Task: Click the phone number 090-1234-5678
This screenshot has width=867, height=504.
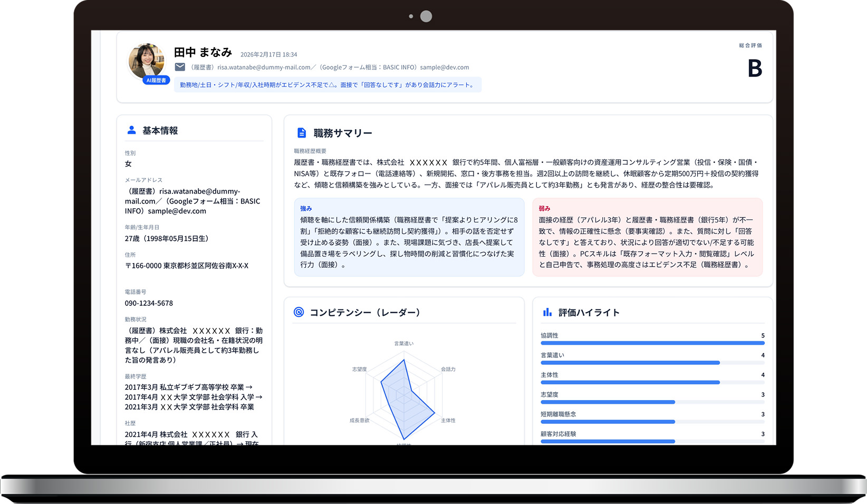Action: tap(149, 303)
